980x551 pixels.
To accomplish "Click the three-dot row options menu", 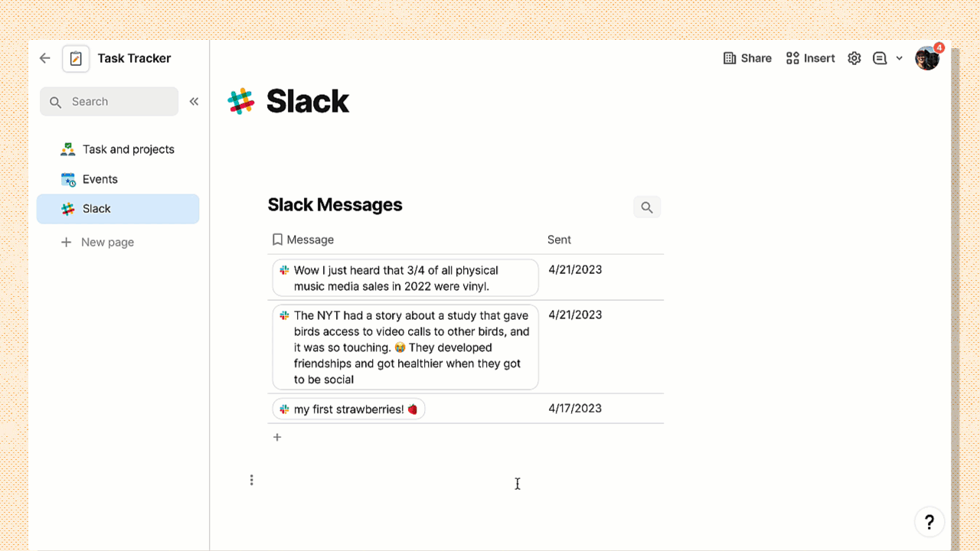I will pyautogui.click(x=252, y=480).
